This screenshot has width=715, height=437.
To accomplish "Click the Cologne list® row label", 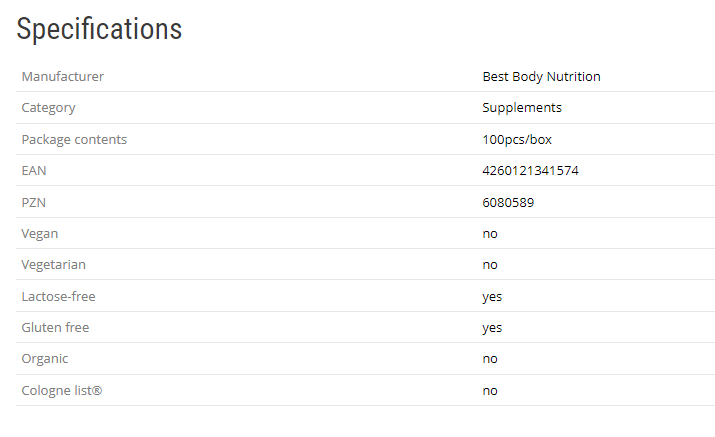I will tap(61, 390).
